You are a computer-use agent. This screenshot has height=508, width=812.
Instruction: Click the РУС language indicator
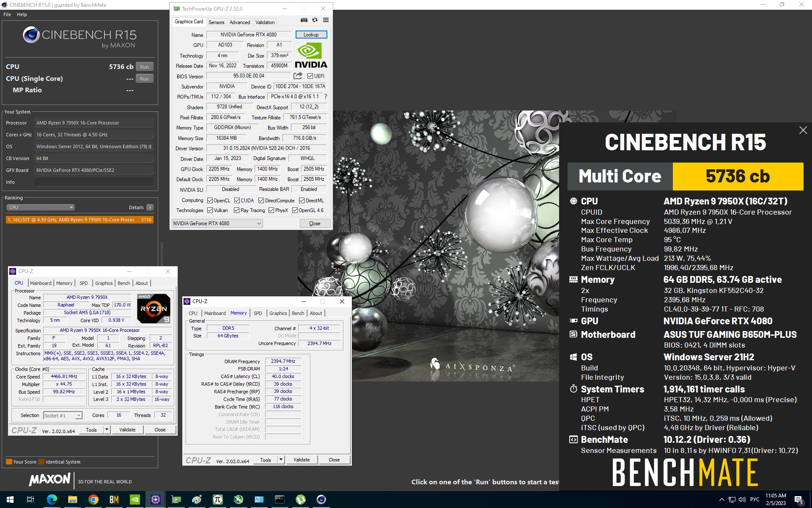(754, 500)
